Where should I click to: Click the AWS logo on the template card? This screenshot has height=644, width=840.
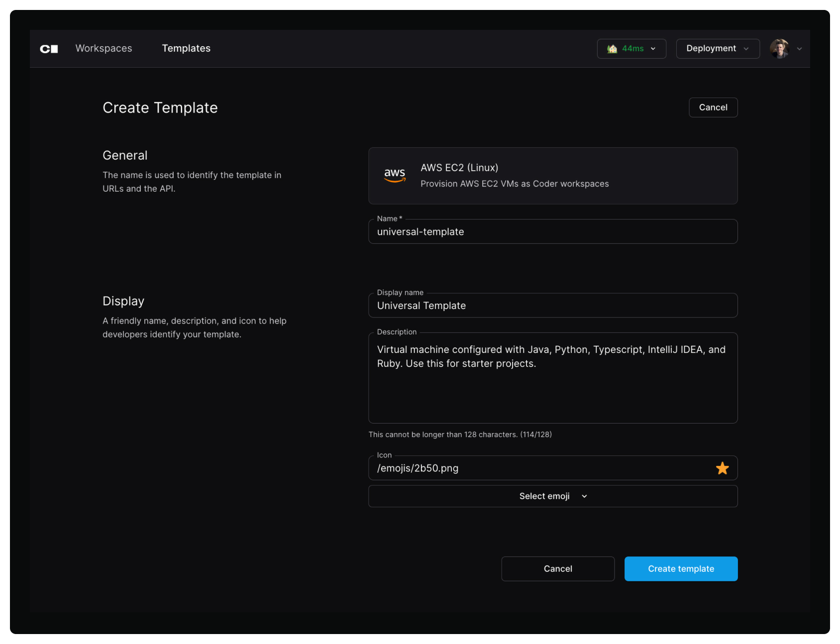[394, 175]
